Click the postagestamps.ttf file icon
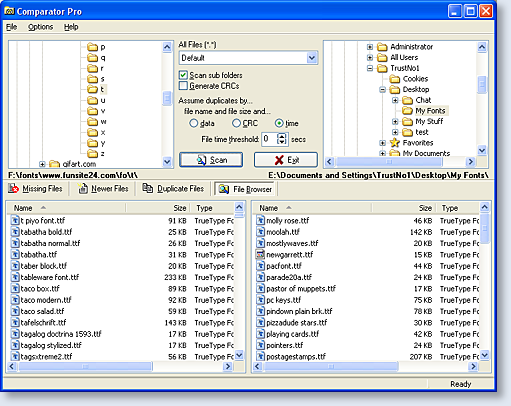 (260, 356)
